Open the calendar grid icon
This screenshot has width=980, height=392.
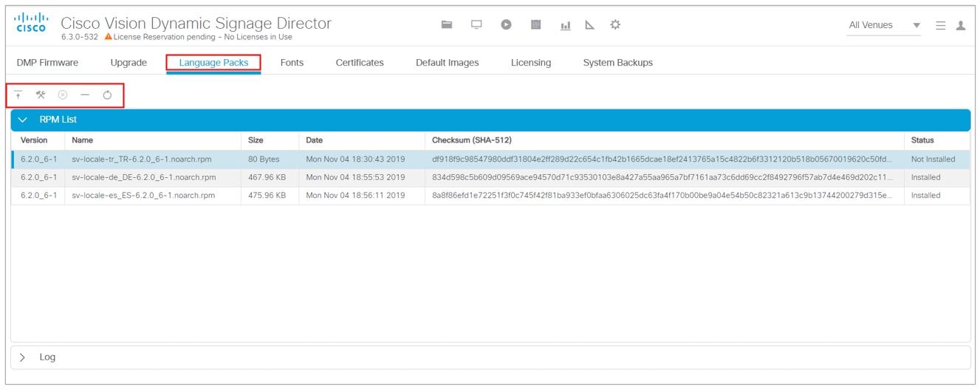point(536,24)
